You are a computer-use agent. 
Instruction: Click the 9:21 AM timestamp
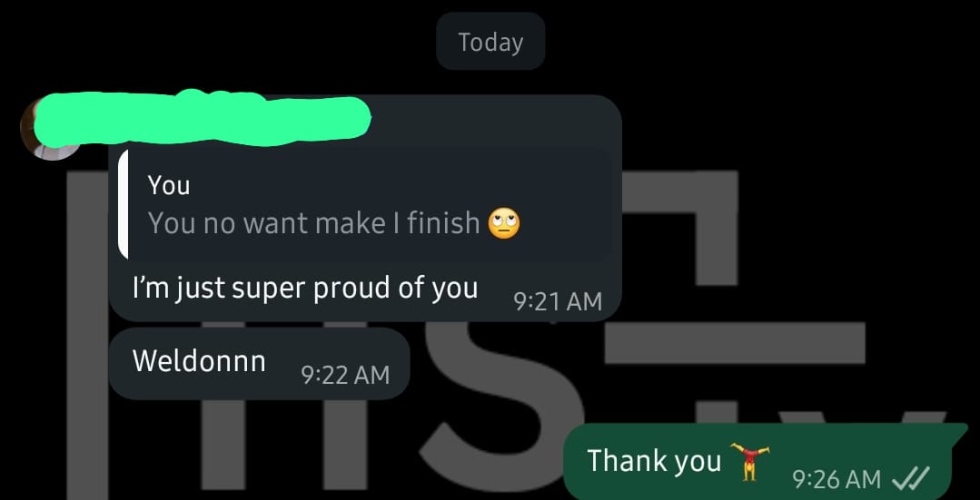tap(558, 301)
